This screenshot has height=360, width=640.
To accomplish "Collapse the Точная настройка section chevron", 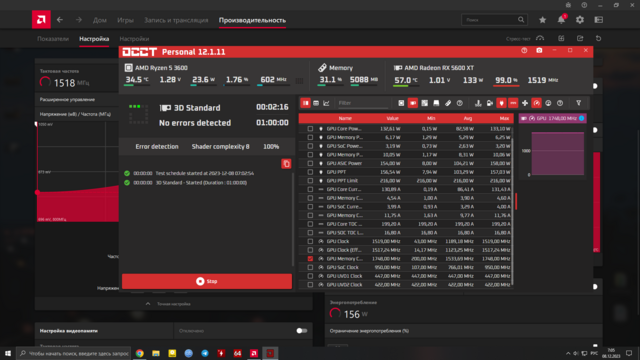I will click(148, 304).
